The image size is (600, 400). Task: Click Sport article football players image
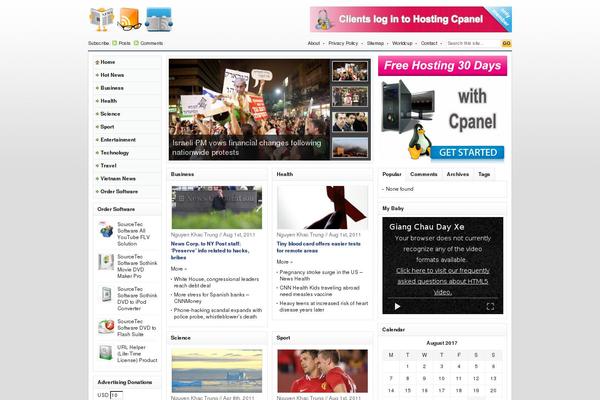(323, 371)
